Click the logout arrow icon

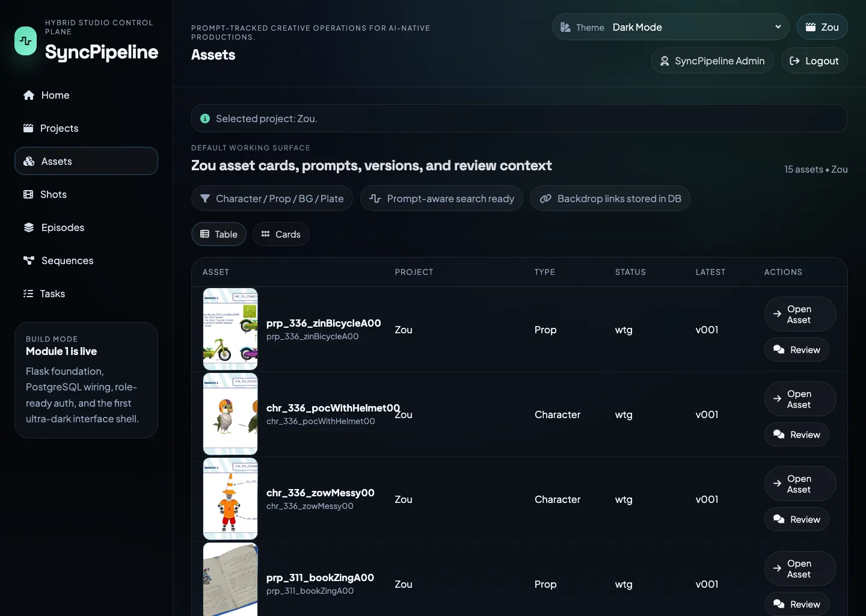[794, 61]
